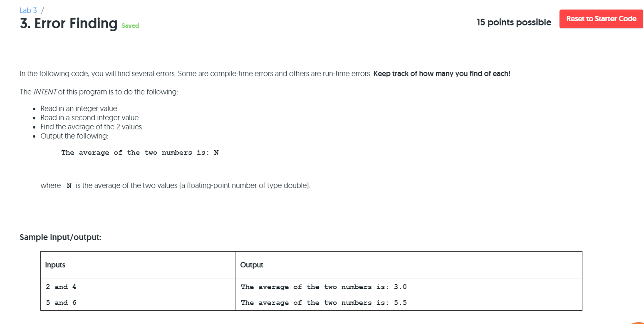Viewport: 644px width, 324px height.
Task: Click bullet 'Read in a second integer value'
Action: point(89,118)
